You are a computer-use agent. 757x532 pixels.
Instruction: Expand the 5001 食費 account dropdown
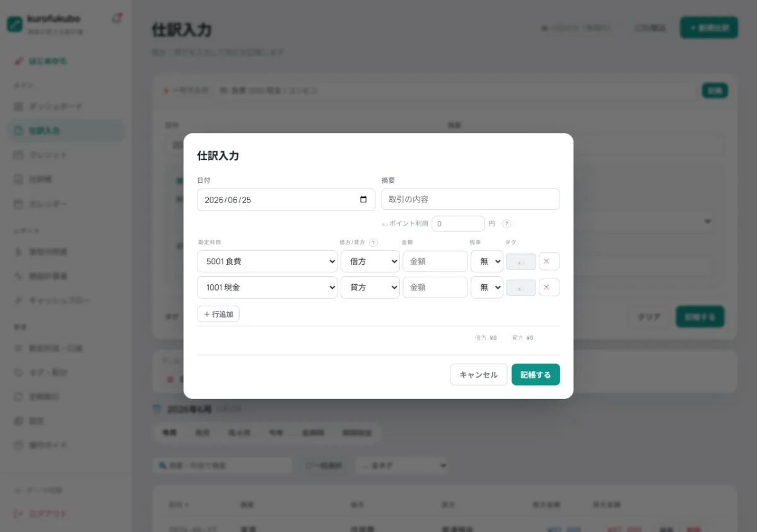pyautogui.click(x=267, y=261)
